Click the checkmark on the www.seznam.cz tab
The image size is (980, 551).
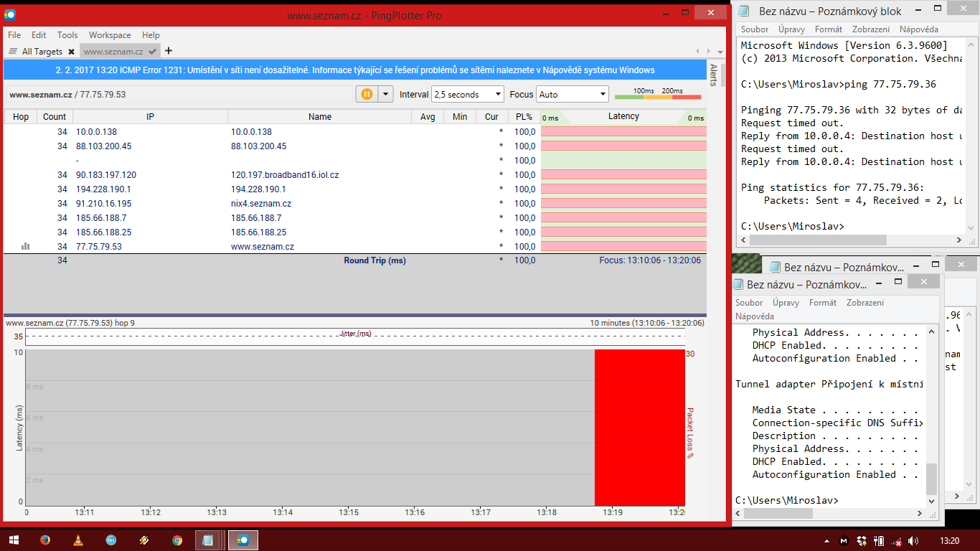coord(153,52)
